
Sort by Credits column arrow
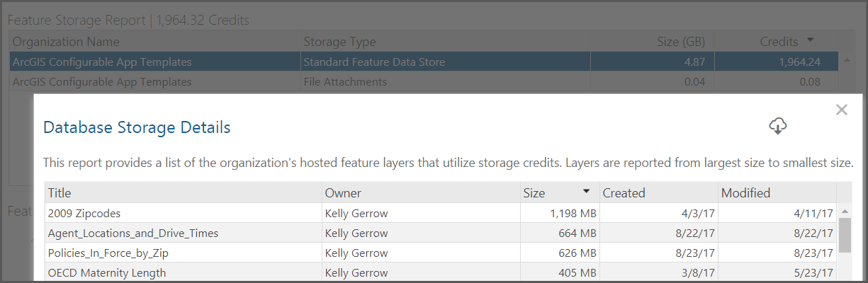[x=811, y=41]
